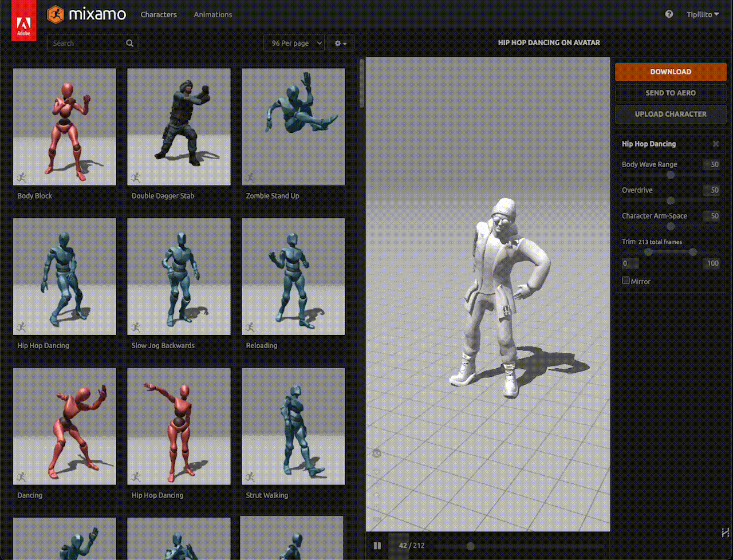
Task: Select the Hip Hop Dancing animation thumbnail
Action: pyautogui.click(x=64, y=276)
